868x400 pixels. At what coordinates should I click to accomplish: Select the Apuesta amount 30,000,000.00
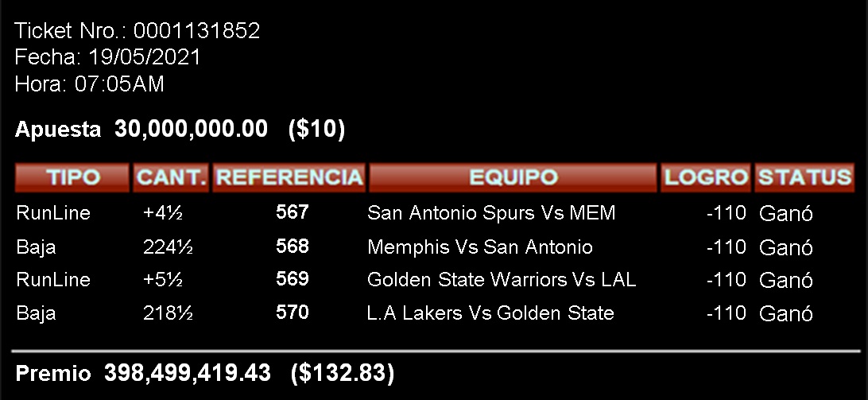(x=191, y=129)
